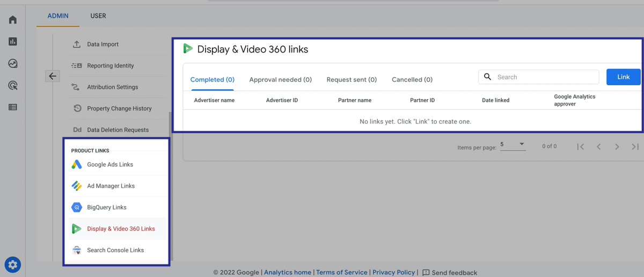Go to first page of results
Viewport: 644px width, 277px height.
(x=580, y=146)
